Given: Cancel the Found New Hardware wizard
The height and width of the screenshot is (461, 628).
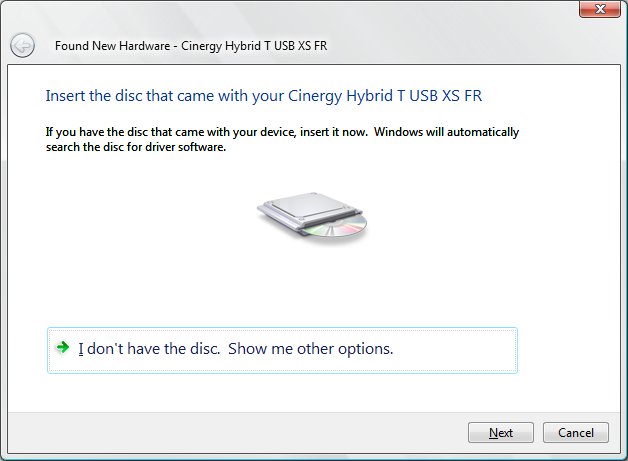Looking at the screenshot, I should (x=576, y=433).
